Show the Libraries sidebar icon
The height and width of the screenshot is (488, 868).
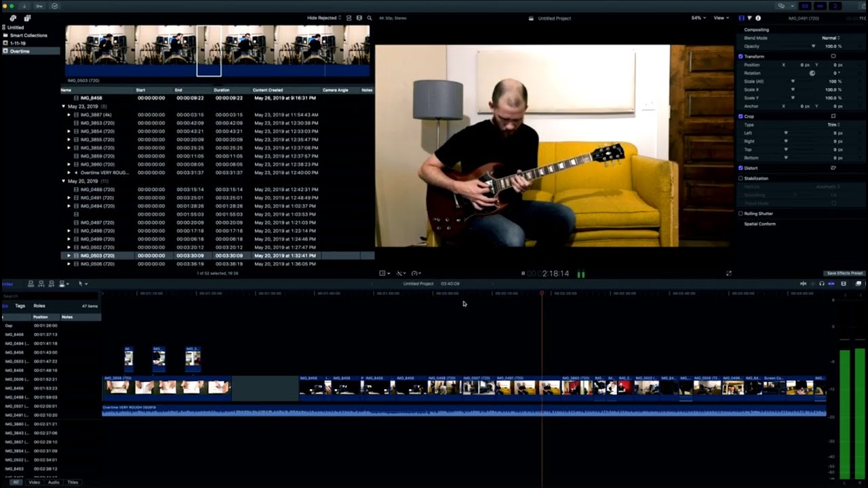(x=13, y=18)
